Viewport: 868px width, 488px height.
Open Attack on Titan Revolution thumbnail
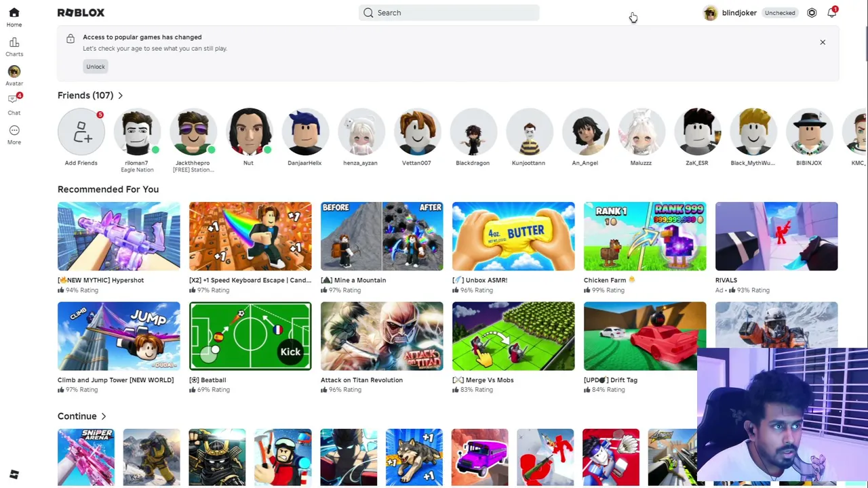[x=382, y=336]
